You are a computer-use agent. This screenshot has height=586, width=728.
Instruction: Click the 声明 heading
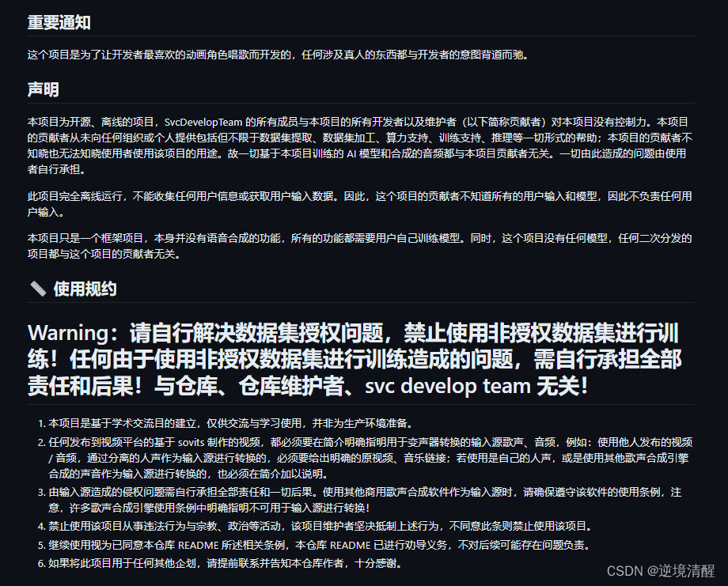43,89
